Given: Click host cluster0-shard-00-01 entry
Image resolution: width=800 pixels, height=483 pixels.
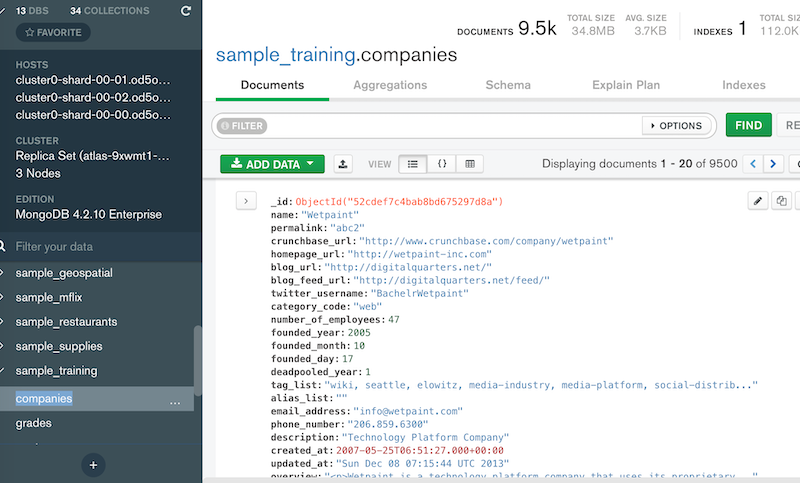Looking at the screenshot, I should pyautogui.click(x=93, y=80).
